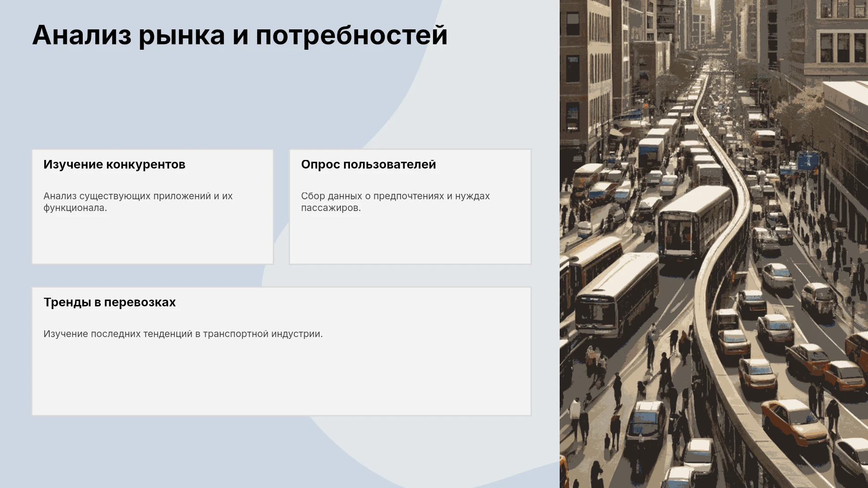Click the "Изучение последних тенденций" description text
868x488 pixels.
(183, 334)
